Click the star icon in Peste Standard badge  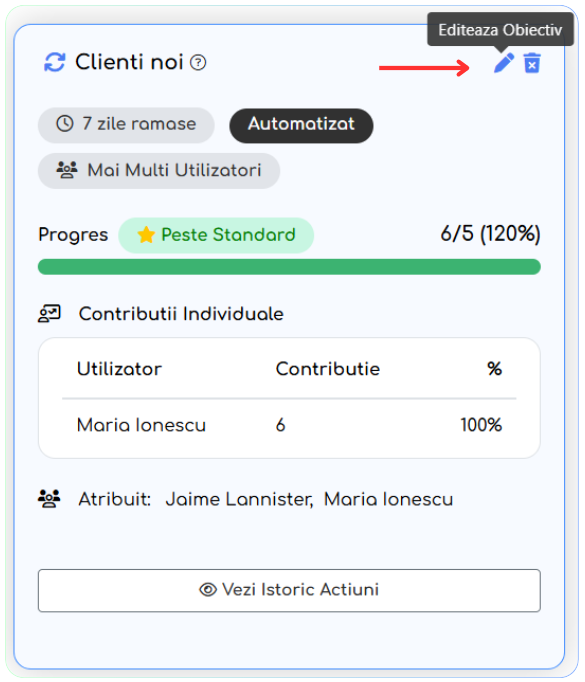pos(146,235)
